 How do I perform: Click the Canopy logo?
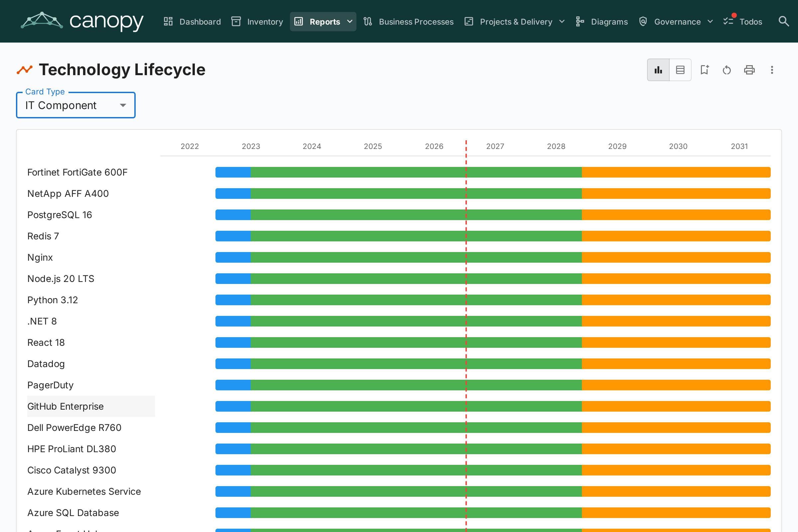pyautogui.click(x=82, y=21)
